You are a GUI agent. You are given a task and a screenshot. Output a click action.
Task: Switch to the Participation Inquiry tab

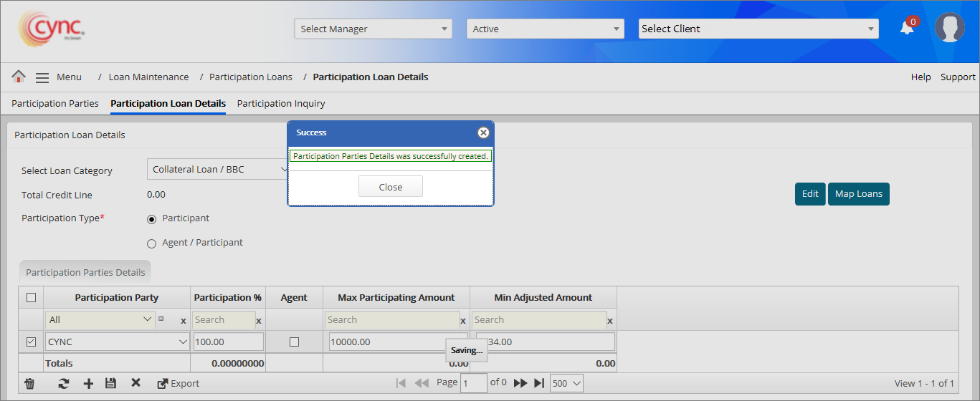(281, 103)
